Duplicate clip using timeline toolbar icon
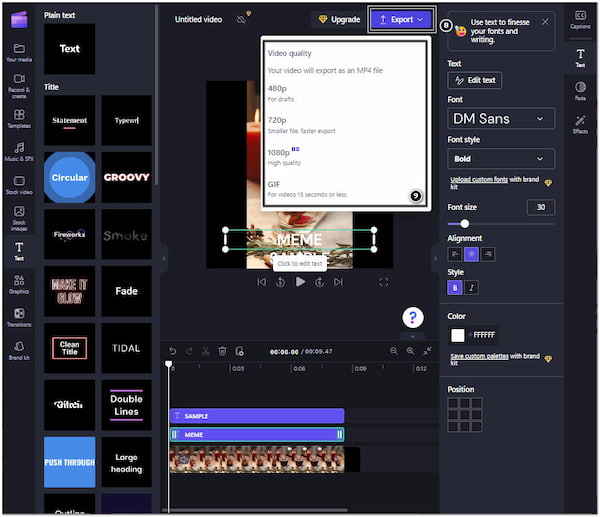 pyautogui.click(x=240, y=351)
